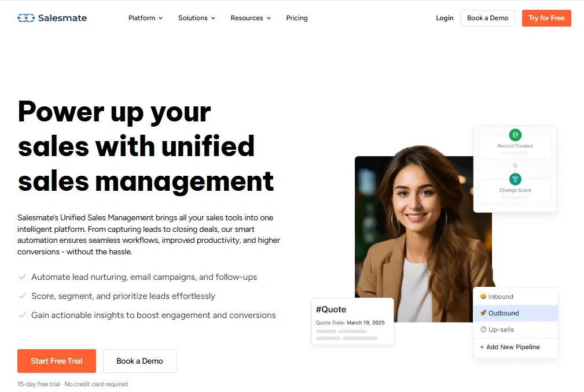Click the Up-sells stopwatch icon

tap(483, 330)
